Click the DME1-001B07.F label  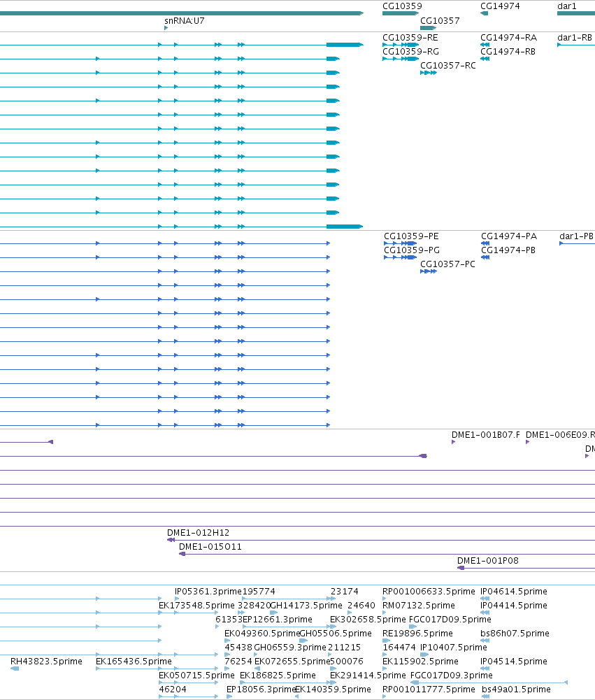pyautogui.click(x=486, y=435)
